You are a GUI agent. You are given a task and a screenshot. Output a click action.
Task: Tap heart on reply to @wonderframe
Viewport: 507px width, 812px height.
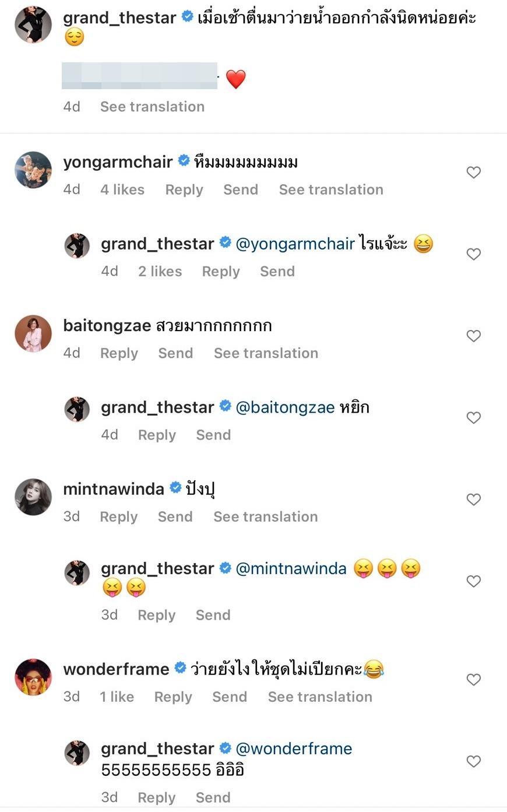coord(473,761)
